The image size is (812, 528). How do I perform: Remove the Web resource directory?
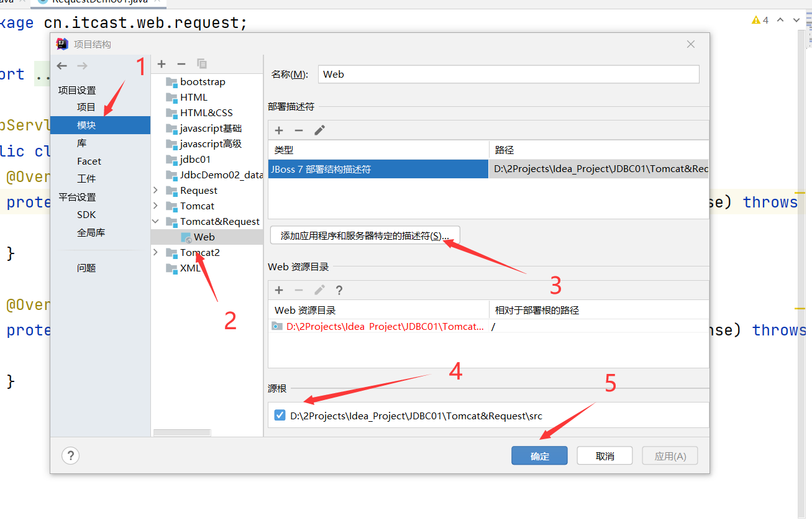(x=299, y=290)
